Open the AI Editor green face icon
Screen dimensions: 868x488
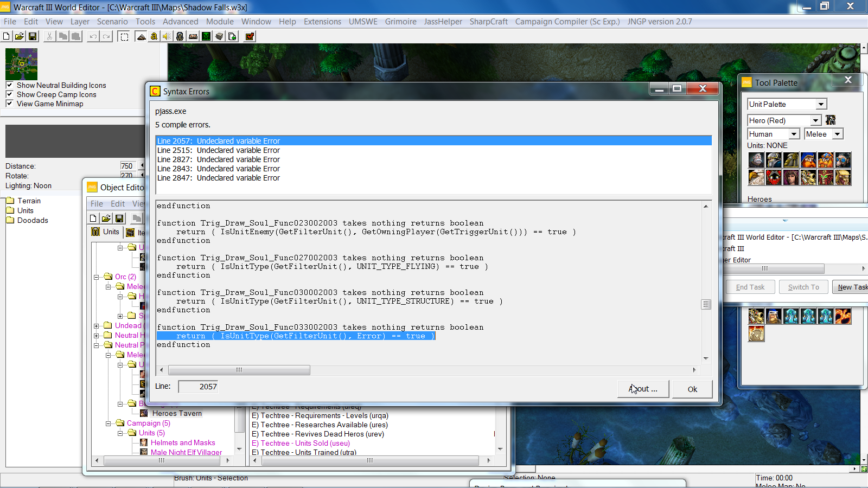206,36
